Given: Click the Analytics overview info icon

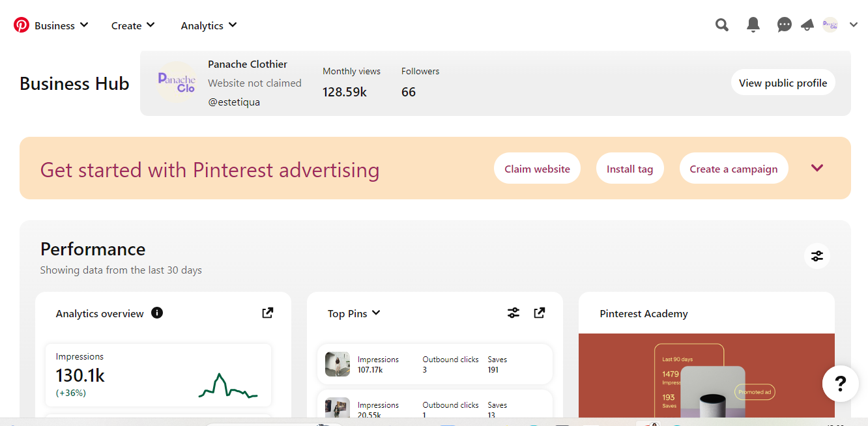Looking at the screenshot, I should (x=156, y=313).
